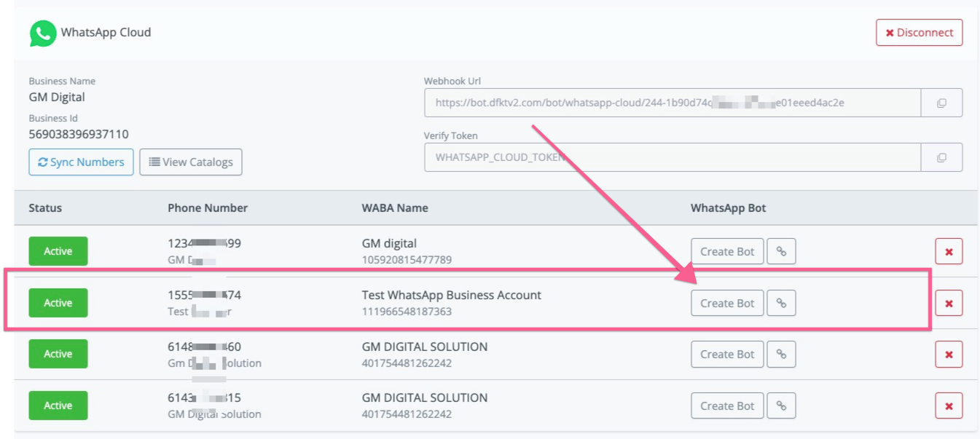The height and width of the screenshot is (439, 980).
Task: Open link icon for number starting 6143
Action: pos(781,406)
